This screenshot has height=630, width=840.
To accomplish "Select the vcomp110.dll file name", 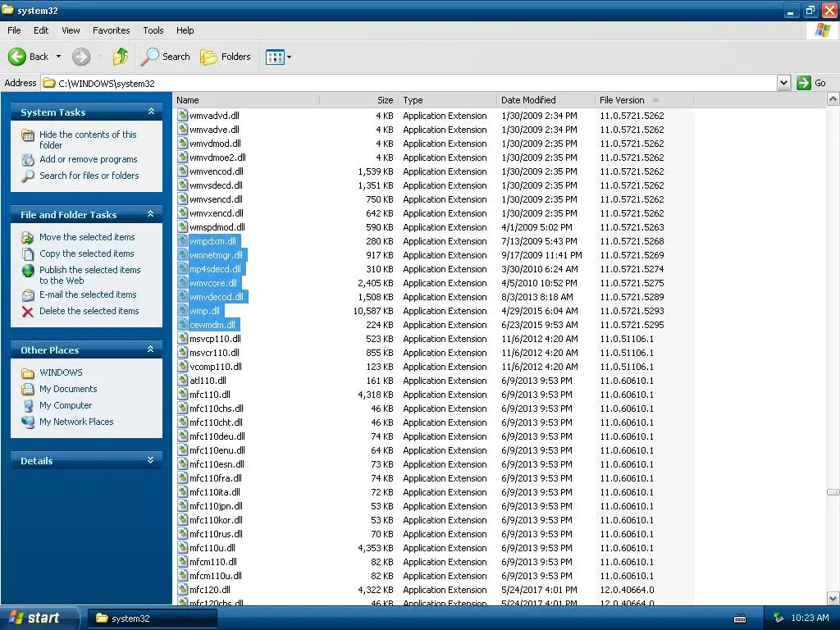I will (216, 367).
